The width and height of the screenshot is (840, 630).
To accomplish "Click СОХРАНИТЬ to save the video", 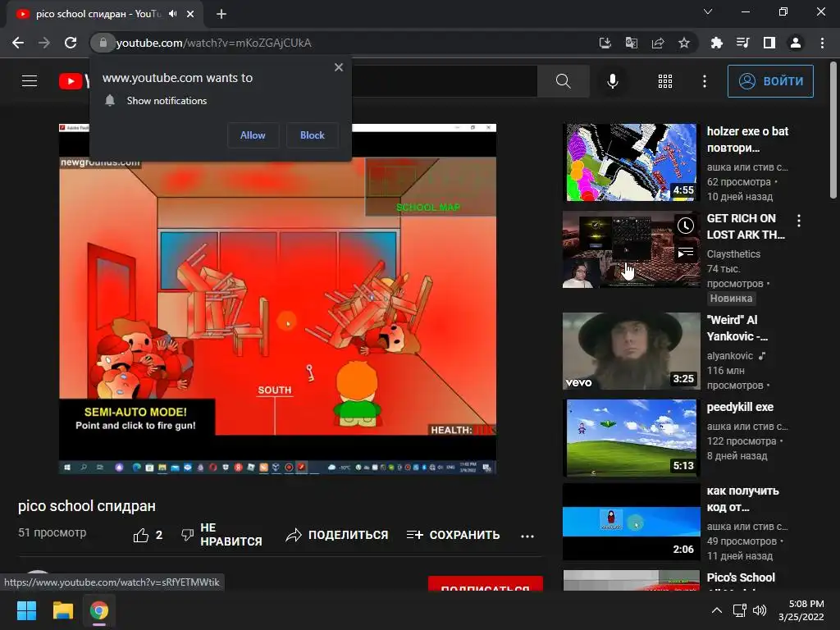I will [453, 535].
